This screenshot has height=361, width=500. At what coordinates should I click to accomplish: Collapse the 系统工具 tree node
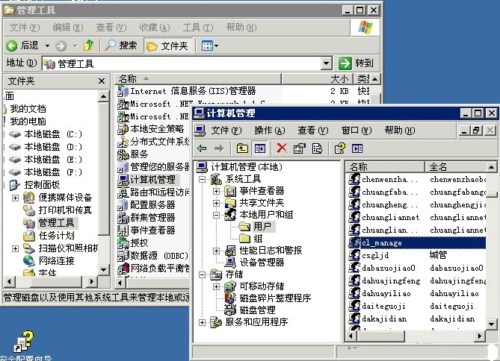pos(202,179)
